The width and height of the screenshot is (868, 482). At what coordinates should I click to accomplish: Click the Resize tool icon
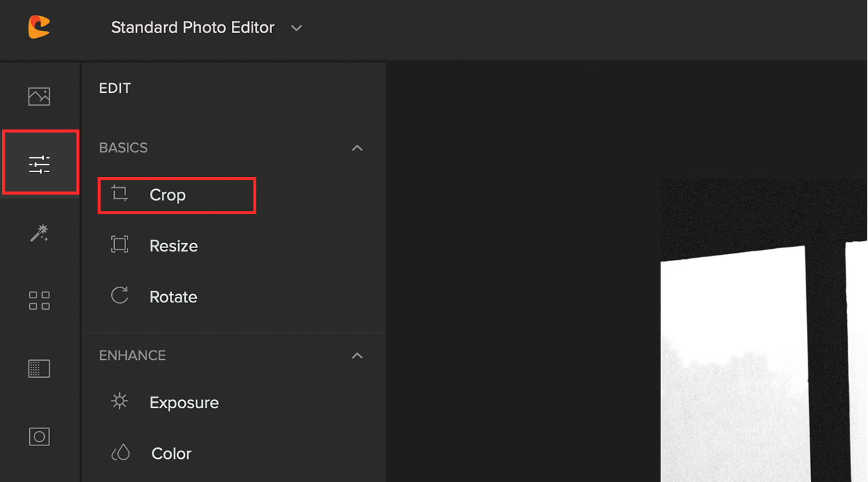coord(120,245)
